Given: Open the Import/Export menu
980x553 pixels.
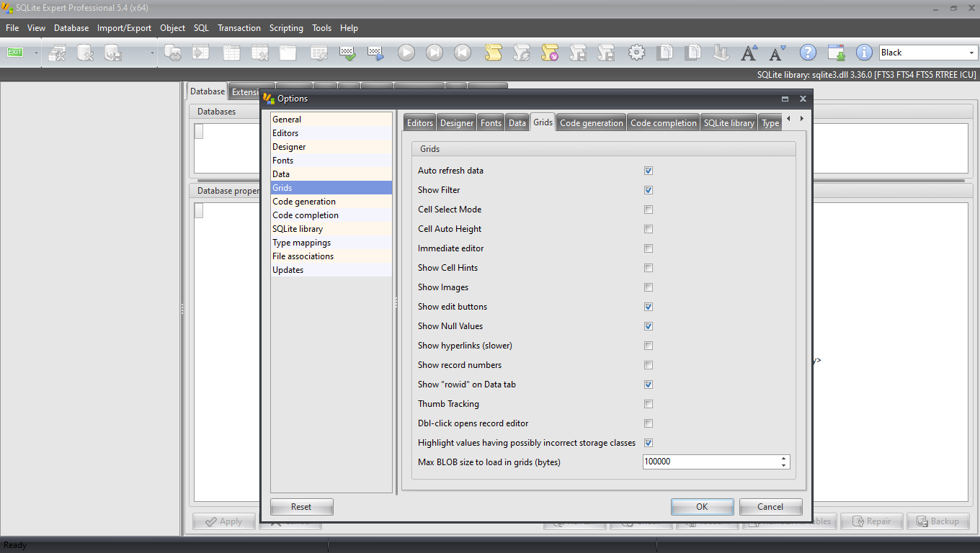Looking at the screenshot, I should (125, 28).
